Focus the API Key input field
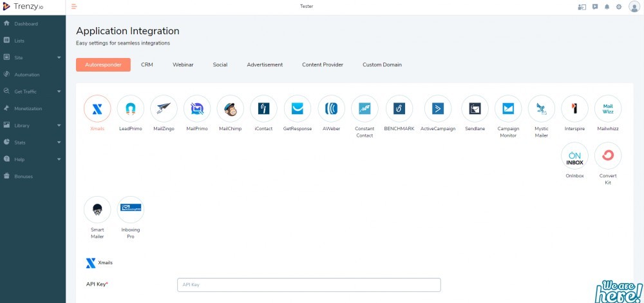 coord(309,285)
